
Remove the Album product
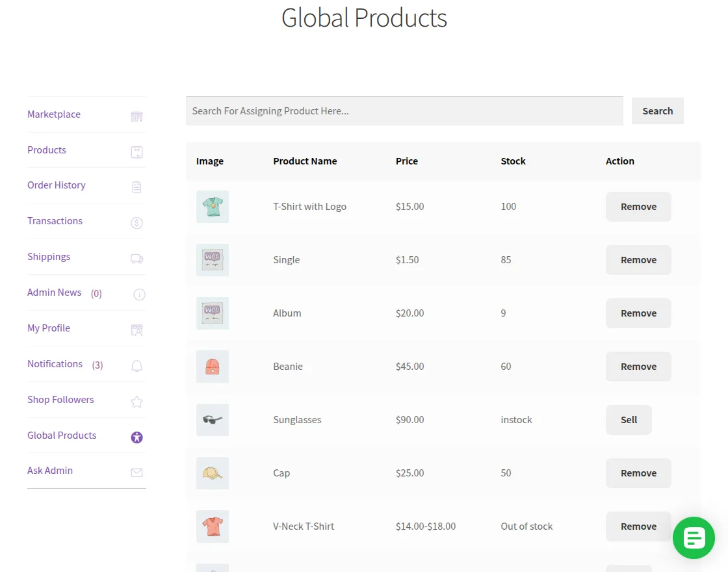click(638, 313)
